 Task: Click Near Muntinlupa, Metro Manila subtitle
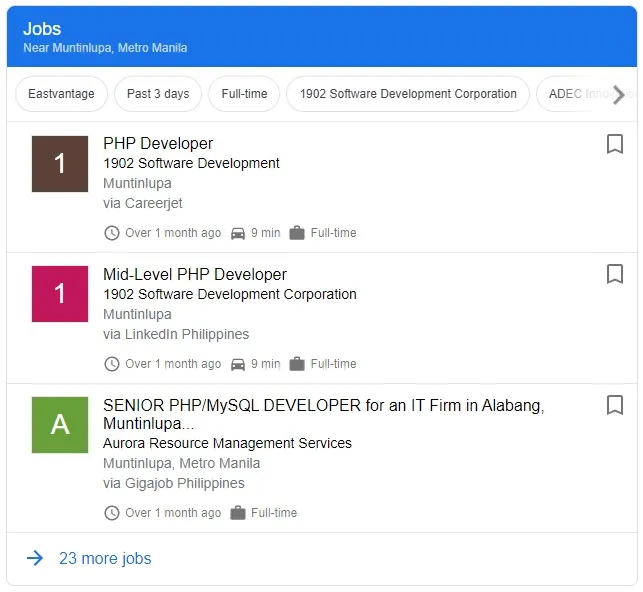coord(105,48)
